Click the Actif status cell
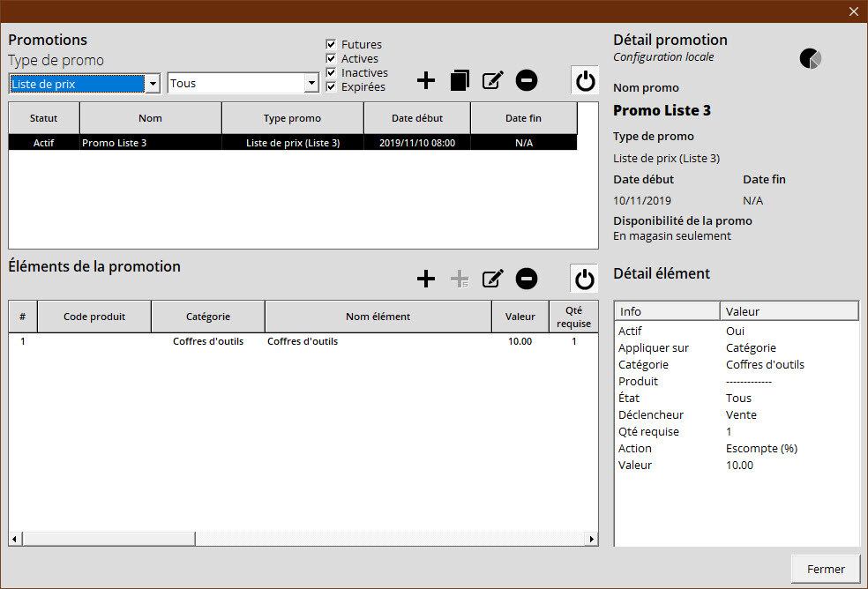This screenshot has height=589, width=868. [x=44, y=143]
